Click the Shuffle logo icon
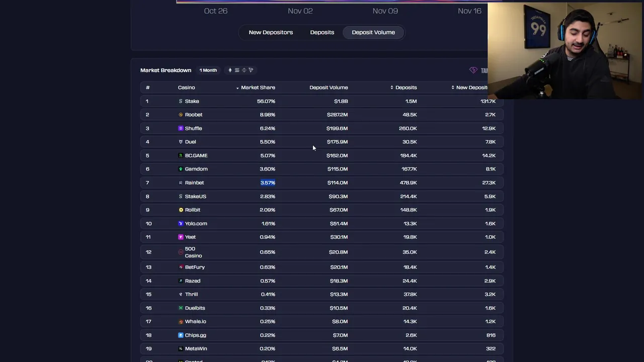The width and height of the screenshot is (644, 362). click(181, 128)
